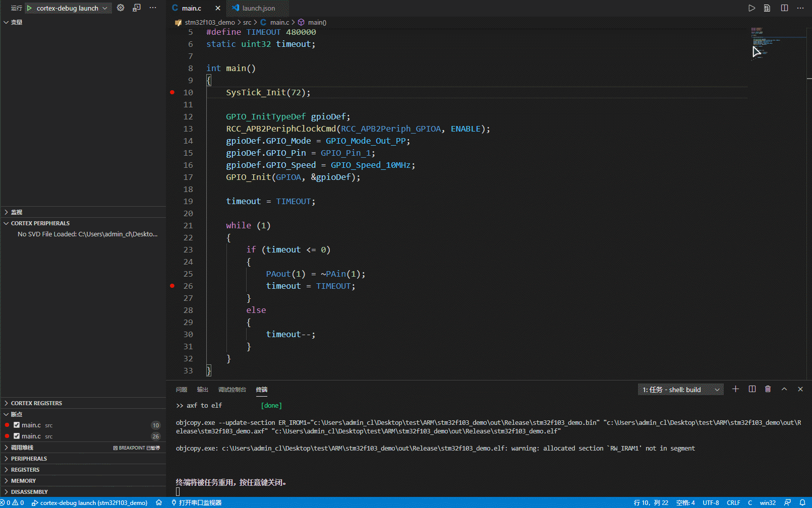812x508 pixels.
Task: Open the 调试控制台 panel tab
Action: click(x=232, y=389)
